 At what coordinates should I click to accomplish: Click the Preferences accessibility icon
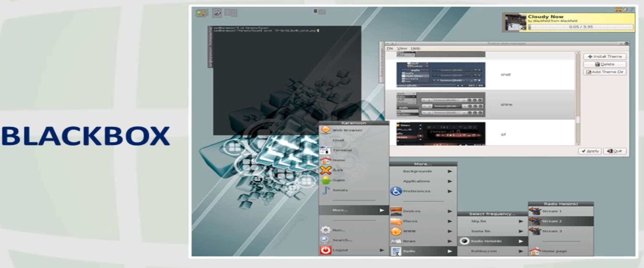tap(396, 191)
